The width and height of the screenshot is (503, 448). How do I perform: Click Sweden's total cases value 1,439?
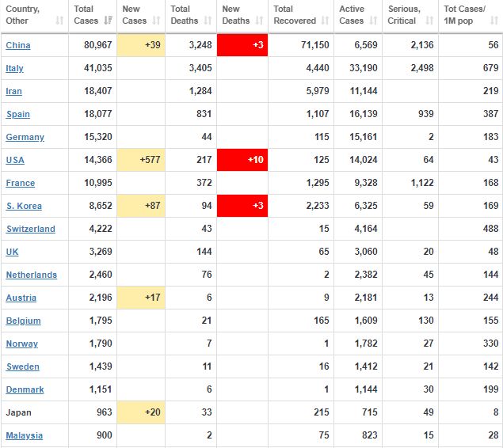[101, 366]
